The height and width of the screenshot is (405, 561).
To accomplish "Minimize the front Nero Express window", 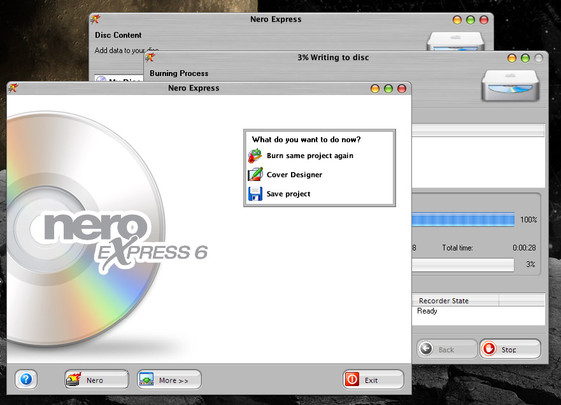I will [375, 88].
